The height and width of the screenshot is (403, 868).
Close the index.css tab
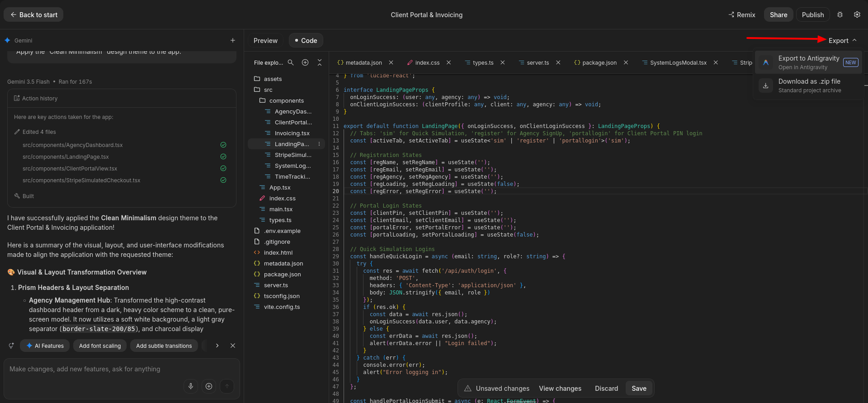click(448, 63)
